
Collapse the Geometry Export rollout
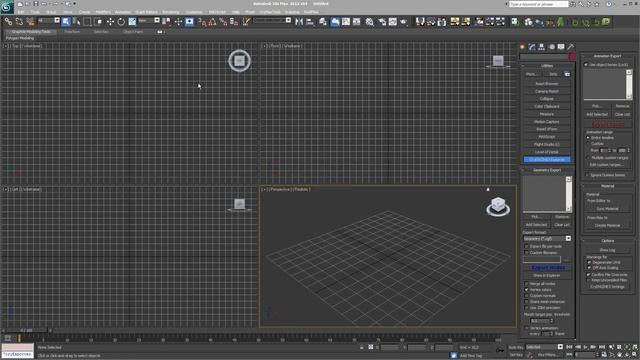coord(547,170)
